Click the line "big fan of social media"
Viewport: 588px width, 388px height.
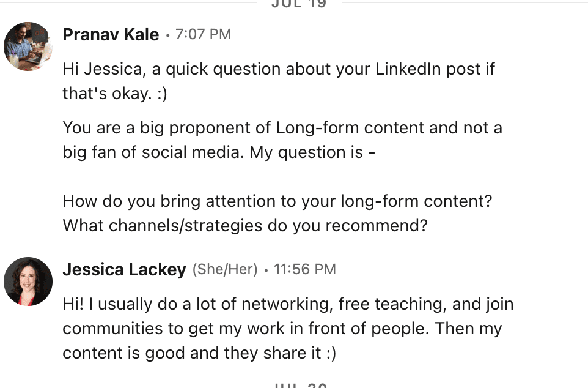219,152
